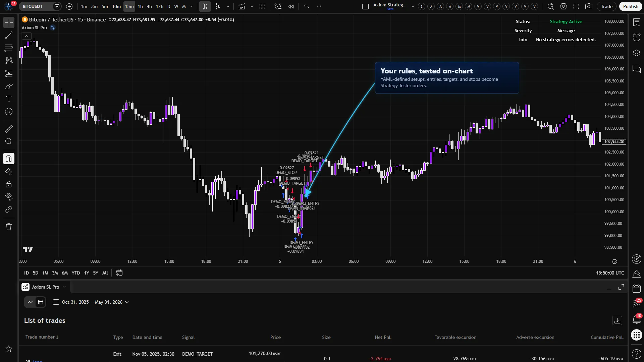Take a chart snapshot with camera icon
Image resolution: width=644 pixels, height=362 pixels.
point(589,6)
